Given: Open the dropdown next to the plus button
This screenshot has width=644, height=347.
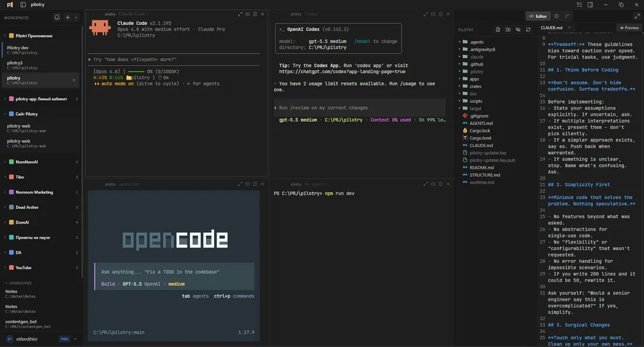Looking at the screenshot, I should (76, 17).
